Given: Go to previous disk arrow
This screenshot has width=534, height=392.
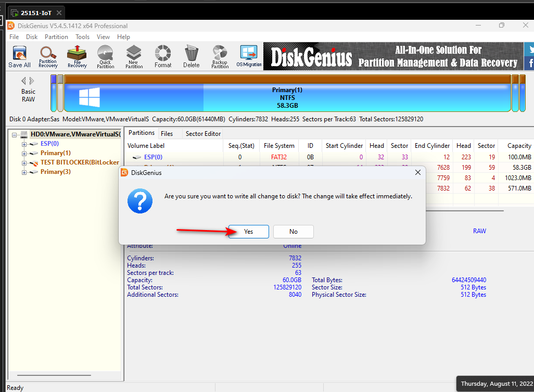Looking at the screenshot, I should (x=23, y=81).
